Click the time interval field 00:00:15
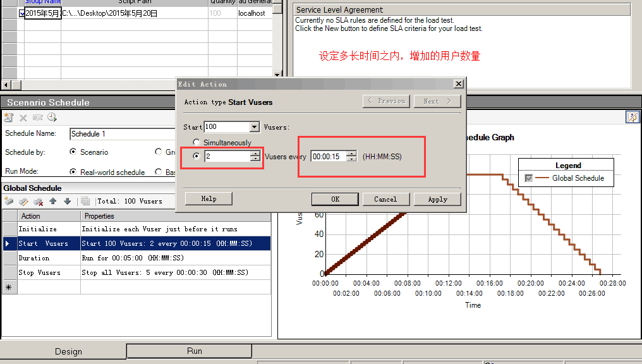Image resolution: width=642 pixels, height=364 pixels. tap(329, 156)
